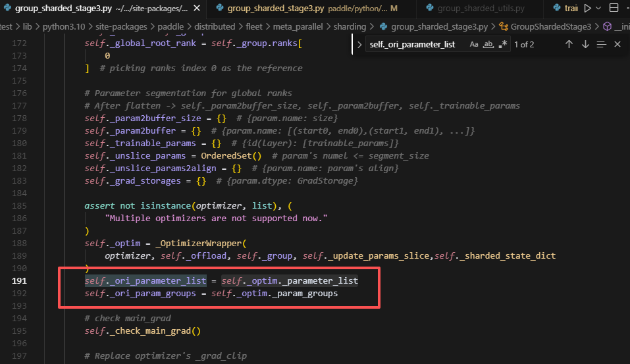
Task: Expand the replace field chevron
Action: click(x=359, y=44)
